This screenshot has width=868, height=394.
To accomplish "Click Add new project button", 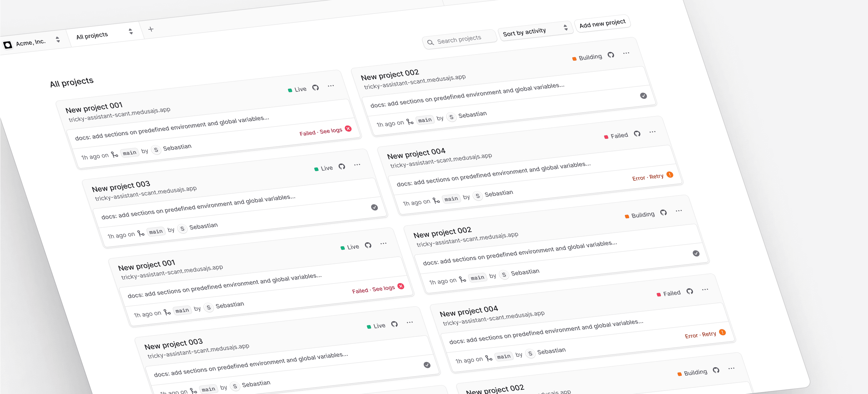I will (602, 23).
